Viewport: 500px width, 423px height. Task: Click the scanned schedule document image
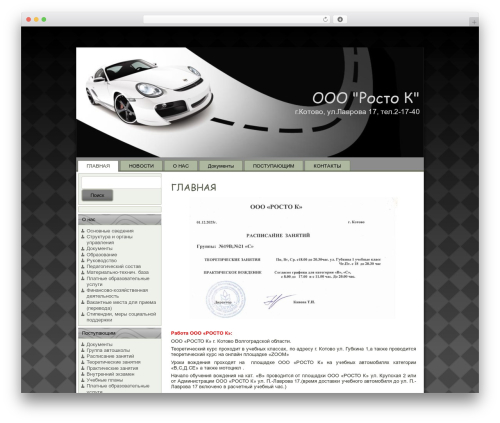(x=293, y=258)
